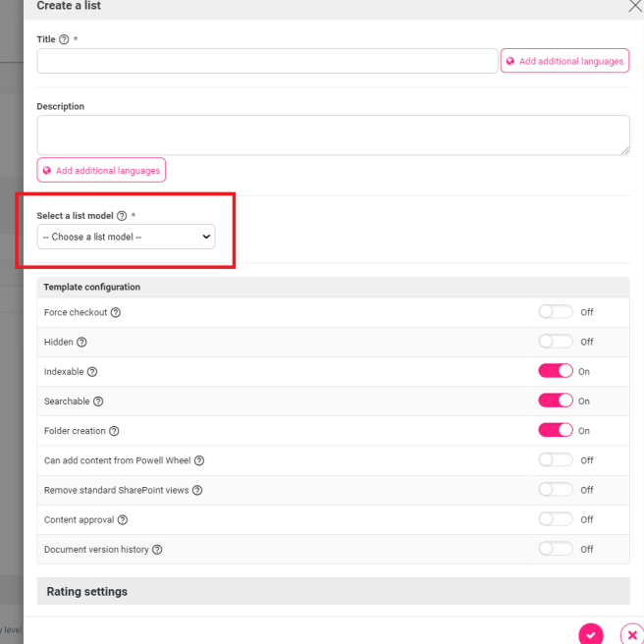Click the help icon beside Select a list model
This screenshot has height=644, width=644.
(x=122, y=216)
